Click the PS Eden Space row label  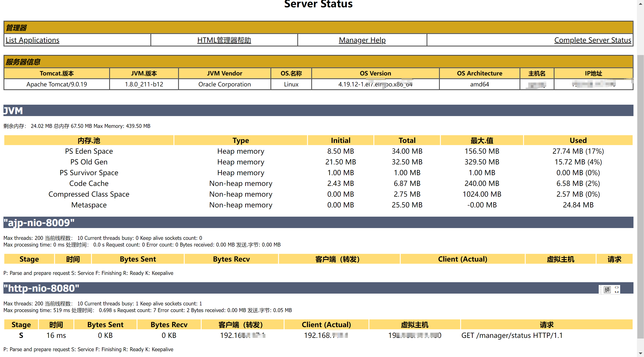[89, 151]
